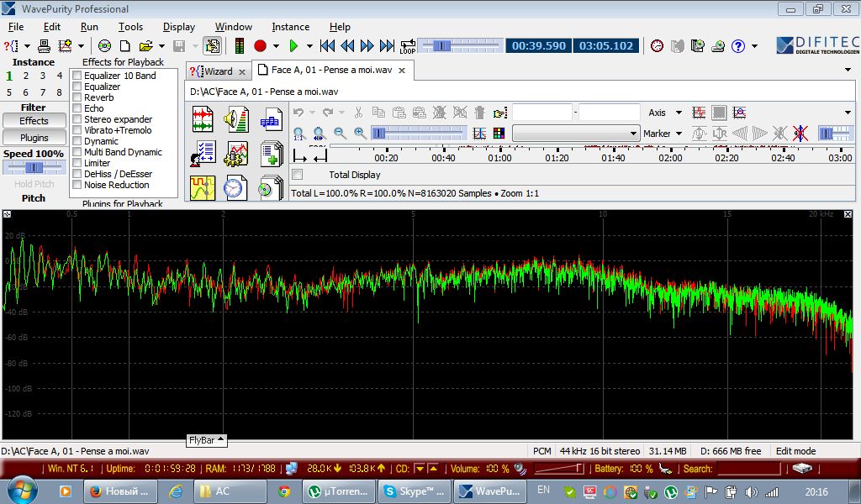Adjust the Speed 100% slider

34,168
